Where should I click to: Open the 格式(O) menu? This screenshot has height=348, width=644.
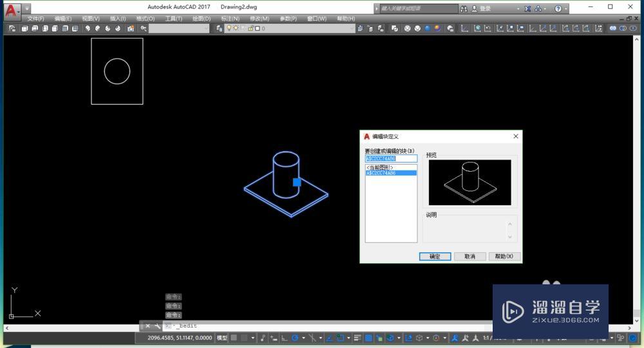146,19
